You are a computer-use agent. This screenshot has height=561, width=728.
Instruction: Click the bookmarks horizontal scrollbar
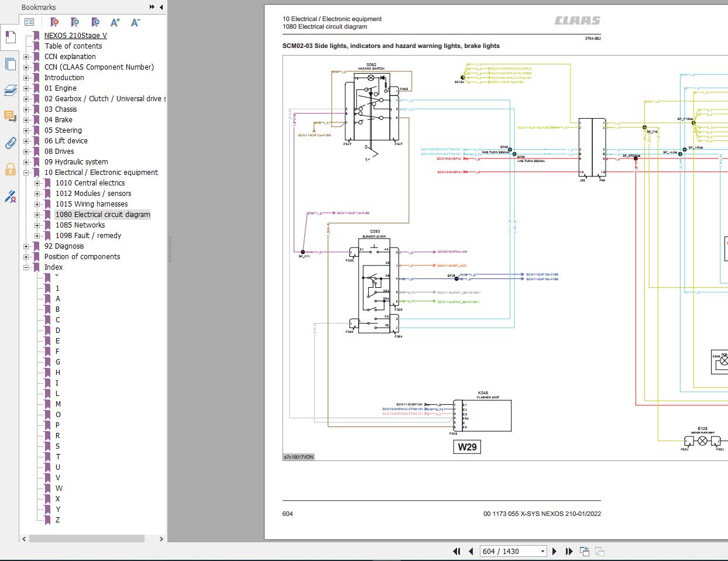coord(87,538)
